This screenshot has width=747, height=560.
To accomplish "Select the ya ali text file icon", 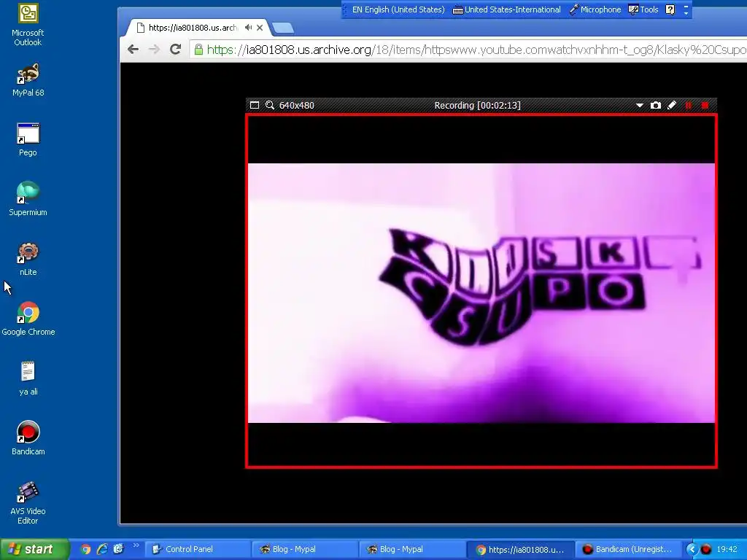I will tap(28, 378).
